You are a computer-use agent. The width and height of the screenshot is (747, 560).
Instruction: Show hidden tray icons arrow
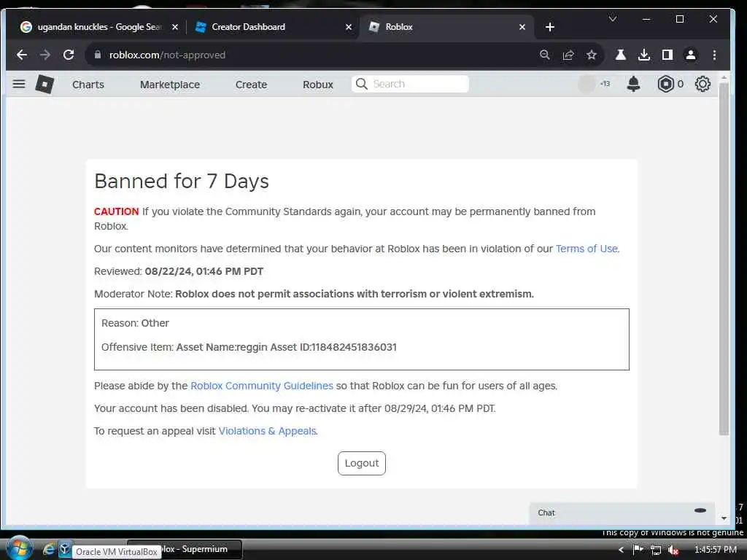coord(621,550)
